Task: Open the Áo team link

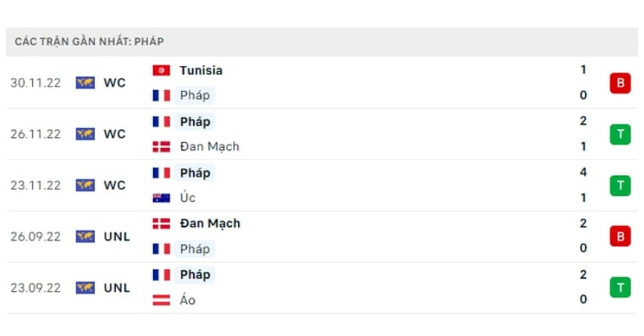Action: coord(187,300)
